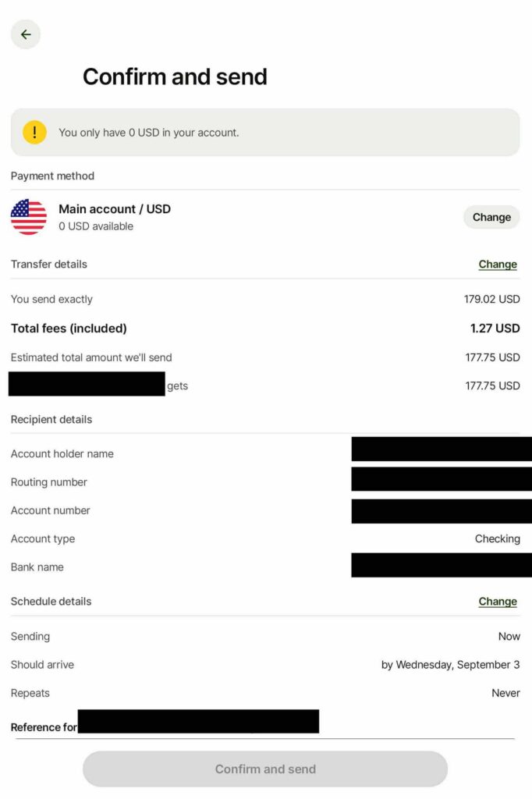
Task: Click the Total fees (included) label
Action: (69, 328)
